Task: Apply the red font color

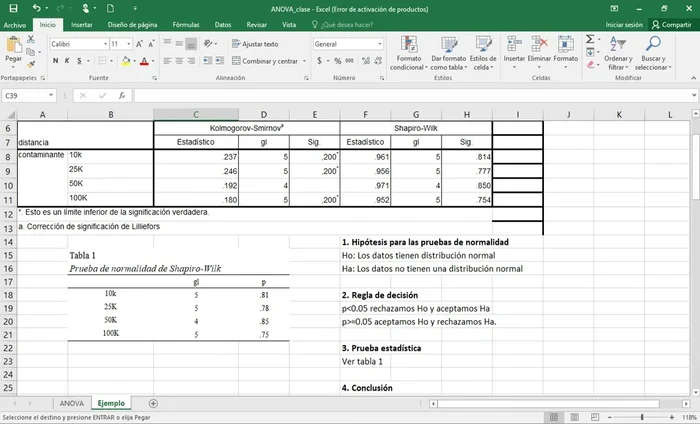Action: pyautogui.click(x=144, y=61)
